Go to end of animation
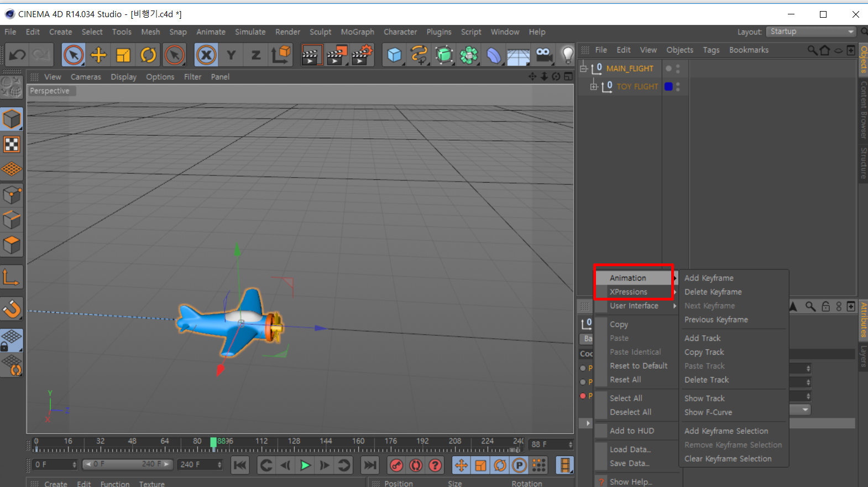868x487 pixels. tap(370, 465)
